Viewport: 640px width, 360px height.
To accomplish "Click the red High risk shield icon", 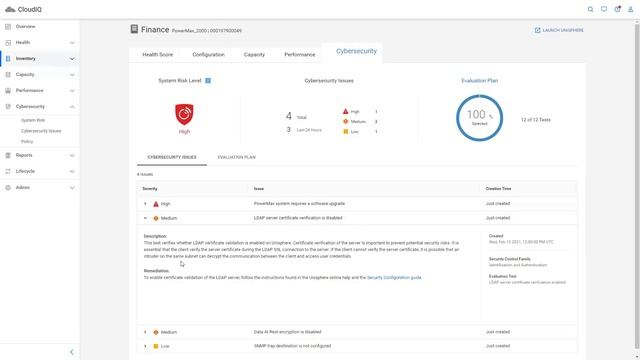I will coord(184,114).
